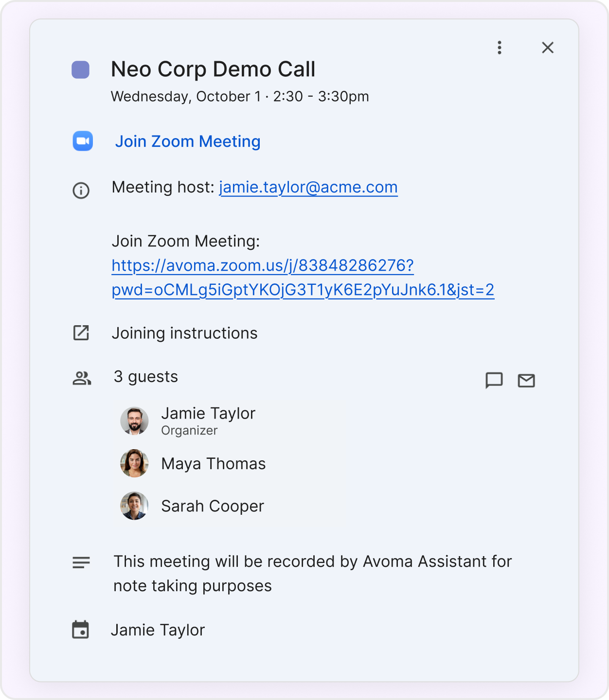The height and width of the screenshot is (700, 609).
Task: Open the three-dot options menu
Action: [499, 48]
